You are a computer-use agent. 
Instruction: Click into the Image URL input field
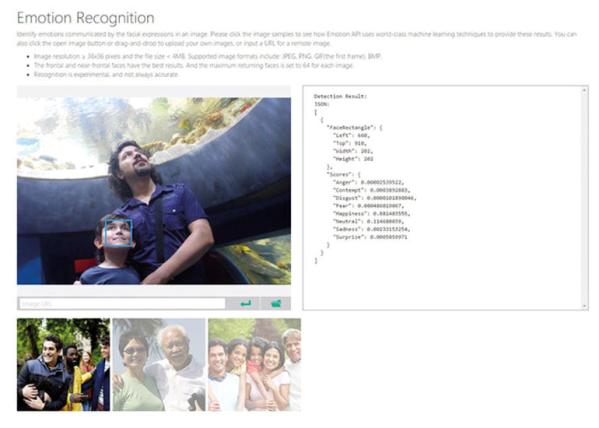pyautogui.click(x=122, y=304)
